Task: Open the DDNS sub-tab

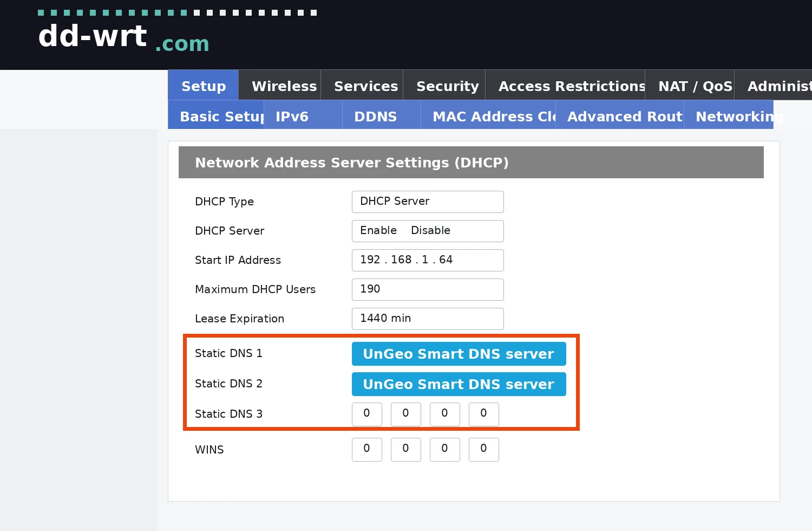Action: (382, 115)
